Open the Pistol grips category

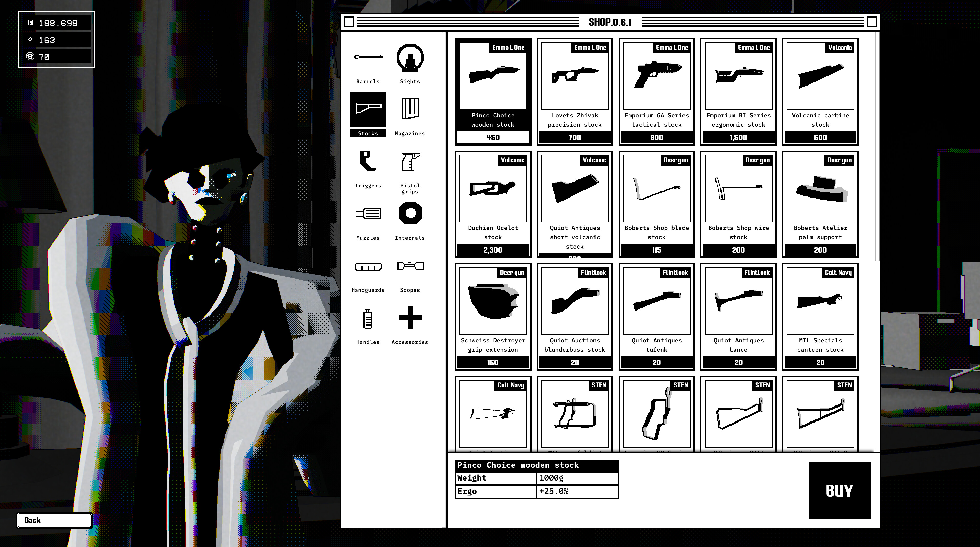point(410,170)
